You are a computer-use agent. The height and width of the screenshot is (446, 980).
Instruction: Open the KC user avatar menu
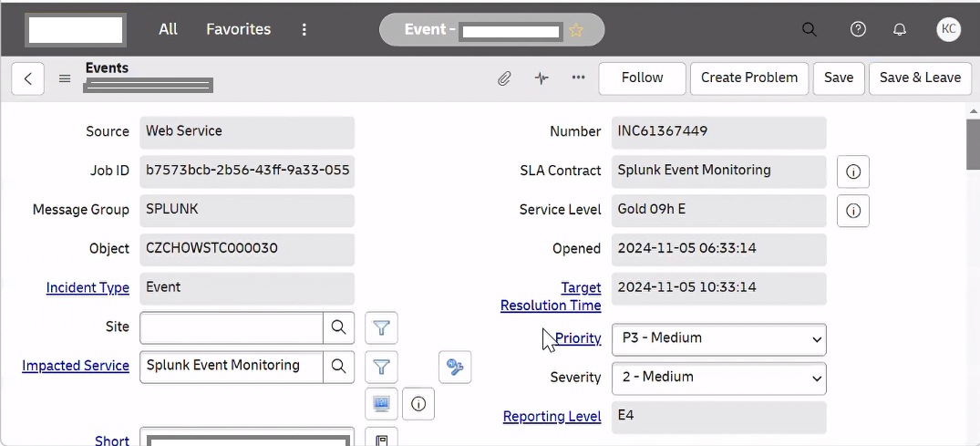click(948, 29)
